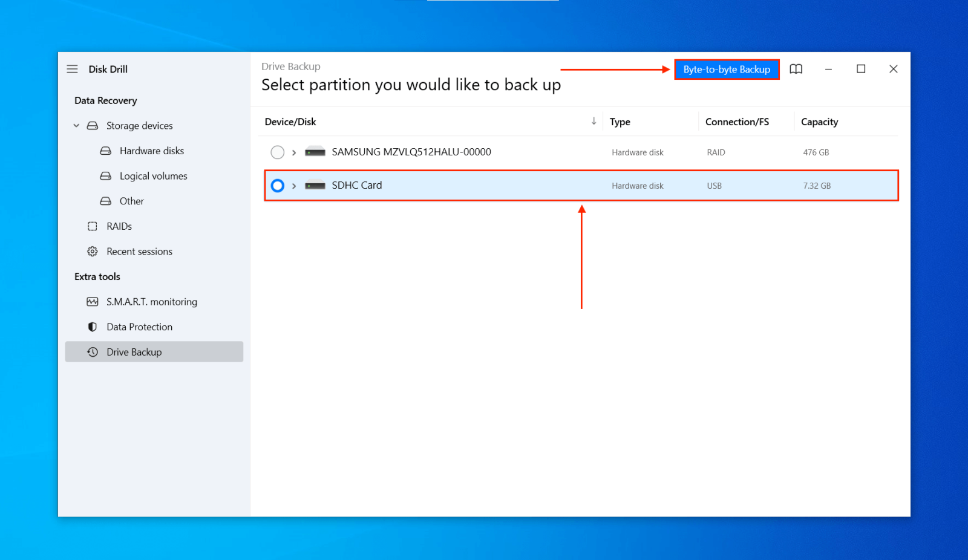Open RAIDs from the sidebar icon
The width and height of the screenshot is (968, 560).
[x=92, y=226]
